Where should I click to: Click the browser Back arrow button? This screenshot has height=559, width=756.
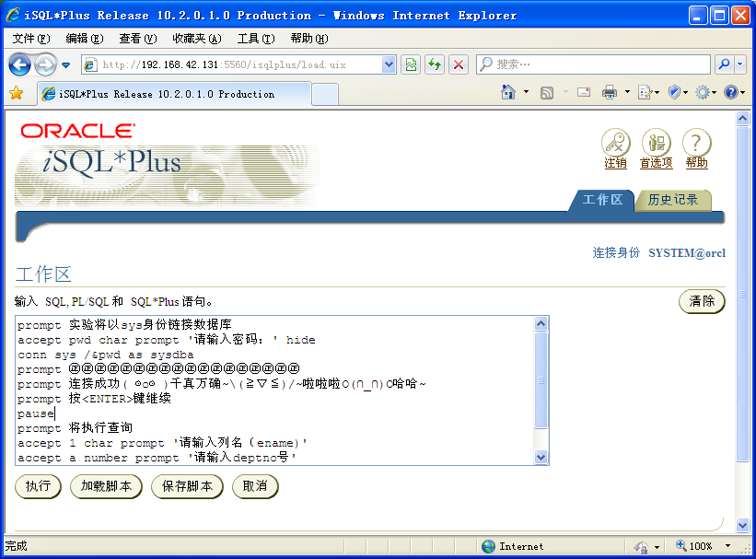click(19, 64)
